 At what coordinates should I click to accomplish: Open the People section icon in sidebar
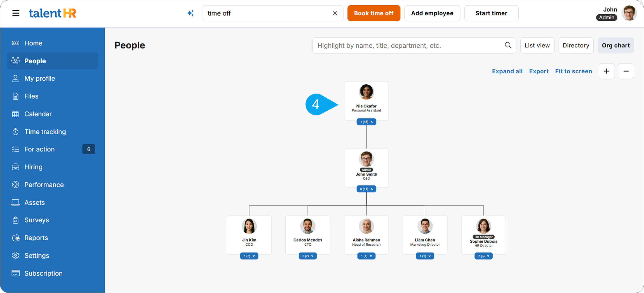[15, 61]
